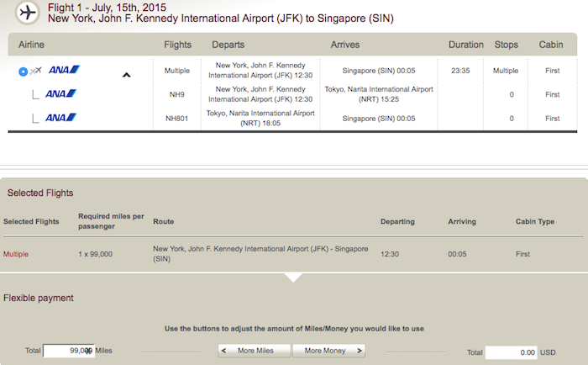Click the Airline column header
The width and height of the screenshot is (588, 365).
tap(32, 45)
